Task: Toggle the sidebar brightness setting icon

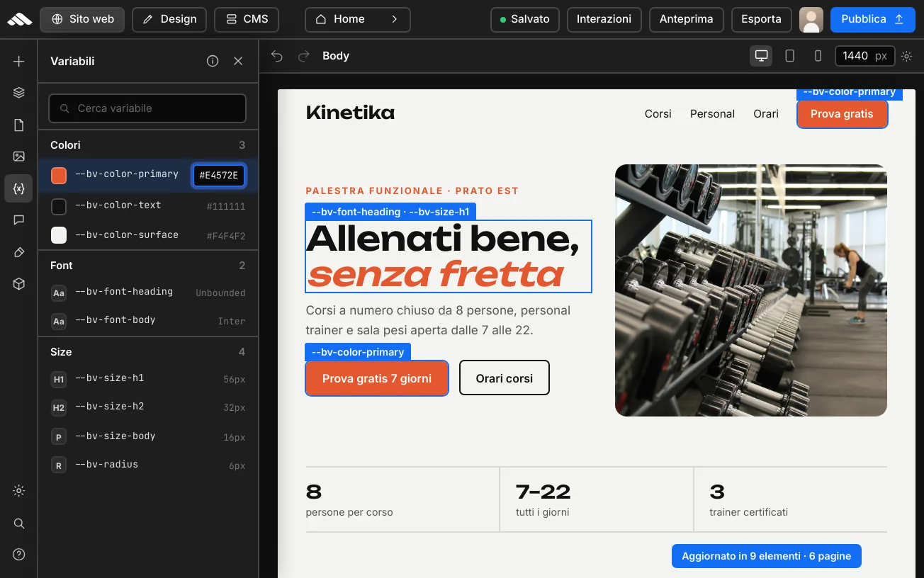Action: click(19, 491)
